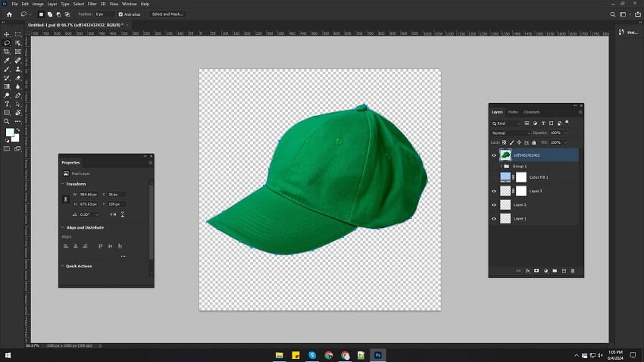Select the Hand tool
Image resolution: width=644 pixels, height=362 pixels.
(x=17, y=112)
